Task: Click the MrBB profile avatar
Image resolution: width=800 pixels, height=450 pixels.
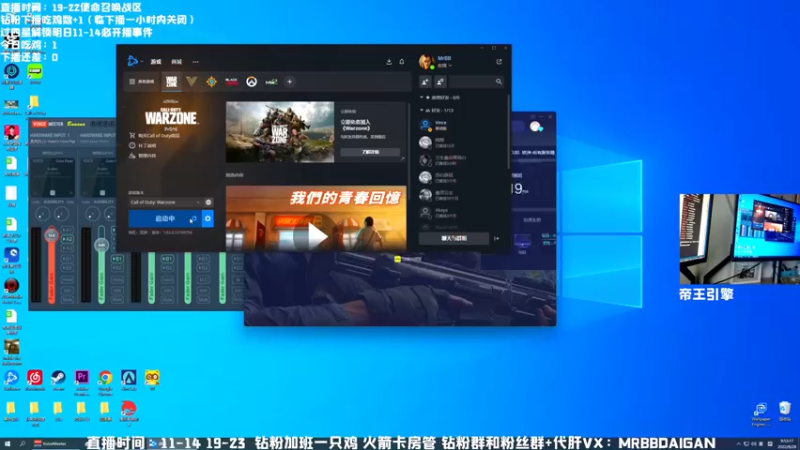Action: point(426,62)
